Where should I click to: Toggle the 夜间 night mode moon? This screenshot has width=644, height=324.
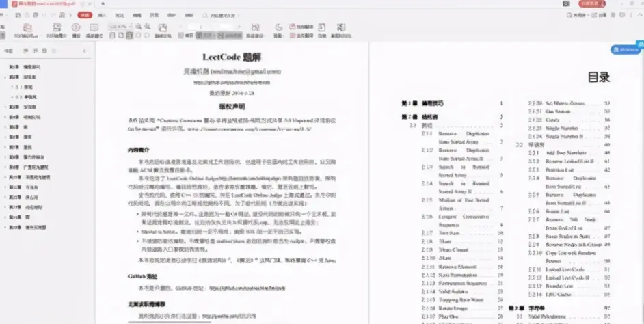pyautogui.click(x=278, y=27)
